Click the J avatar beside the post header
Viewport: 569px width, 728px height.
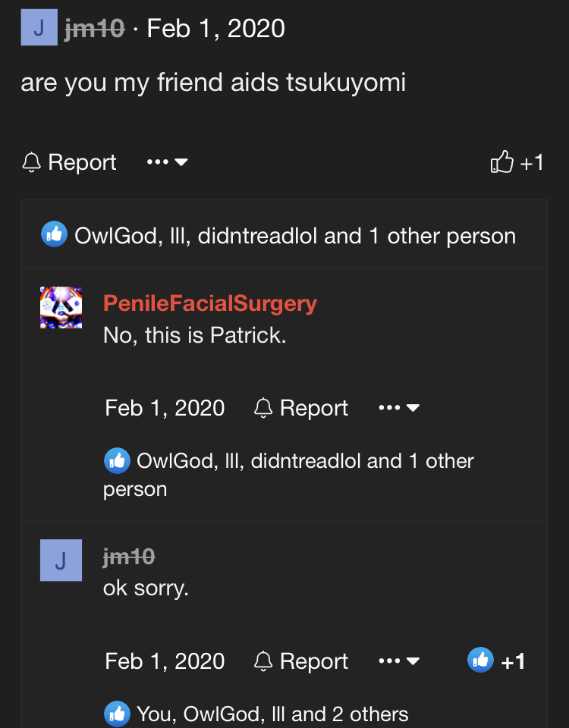point(39,27)
